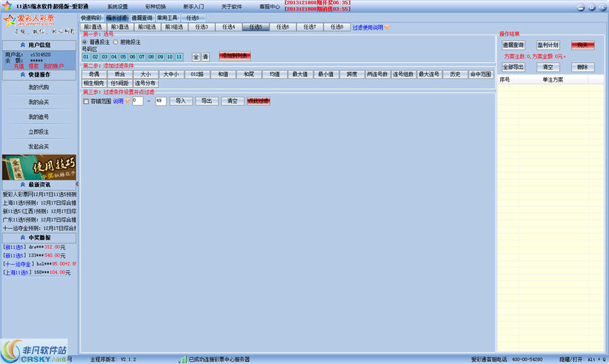Collapse the 用户信息 panel header
This screenshot has height=364, width=609.
pos(39,45)
